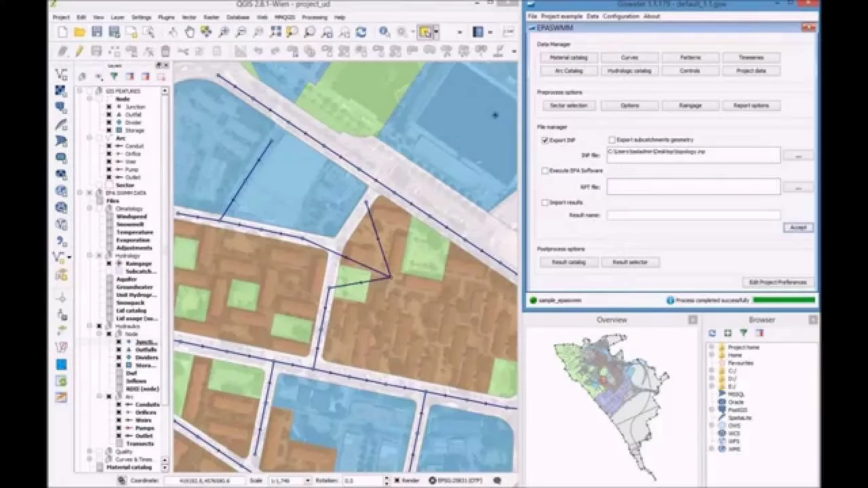Click the delete selected trash icon
The width and height of the screenshot is (868, 488).
tap(165, 51)
